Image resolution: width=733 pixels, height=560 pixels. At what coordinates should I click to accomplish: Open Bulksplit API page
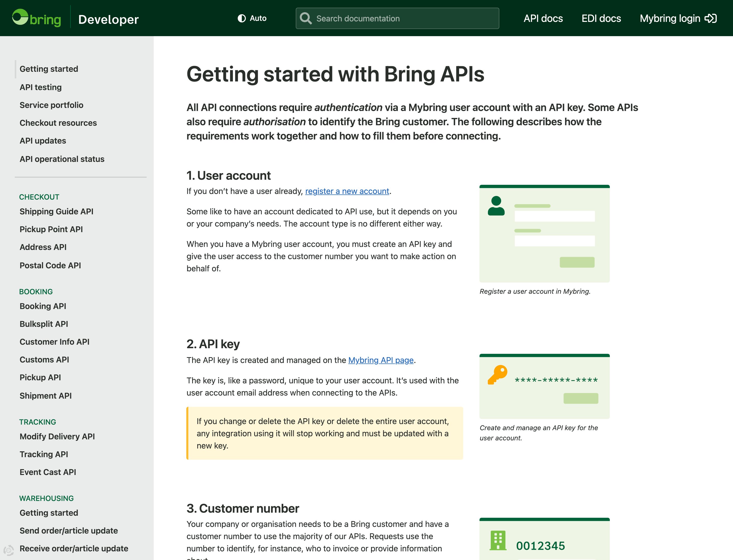click(44, 324)
